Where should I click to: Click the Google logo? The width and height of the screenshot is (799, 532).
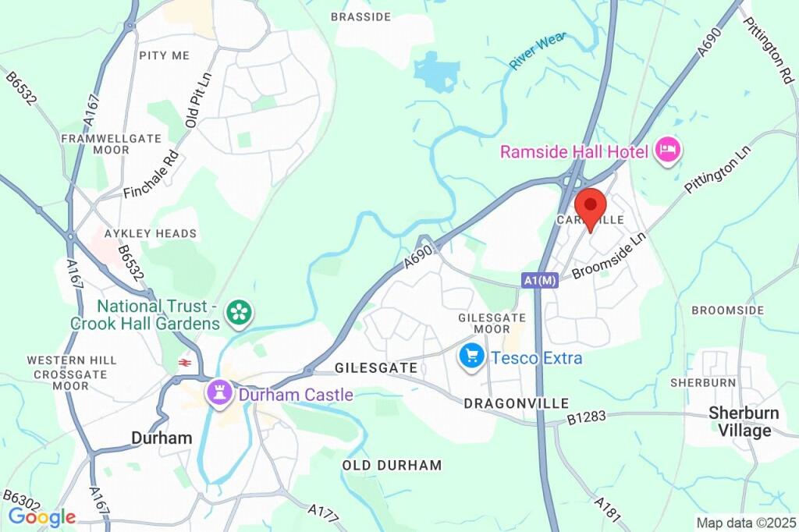pyautogui.click(x=42, y=517)
